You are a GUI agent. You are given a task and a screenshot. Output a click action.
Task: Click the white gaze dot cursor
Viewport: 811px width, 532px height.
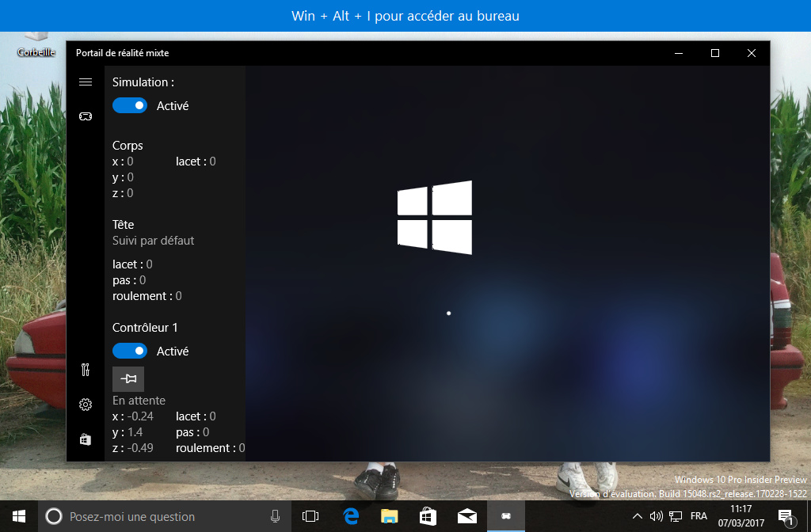[448, 313]
